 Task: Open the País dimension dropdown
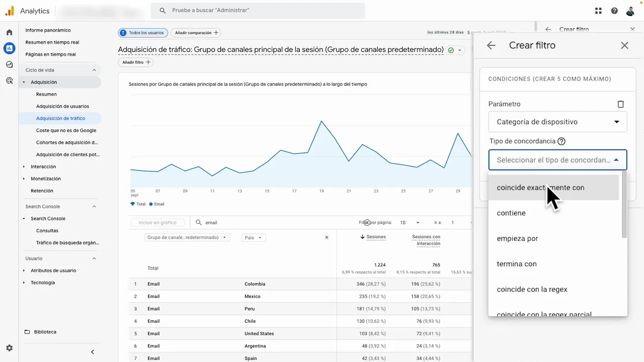coord(254,237)
